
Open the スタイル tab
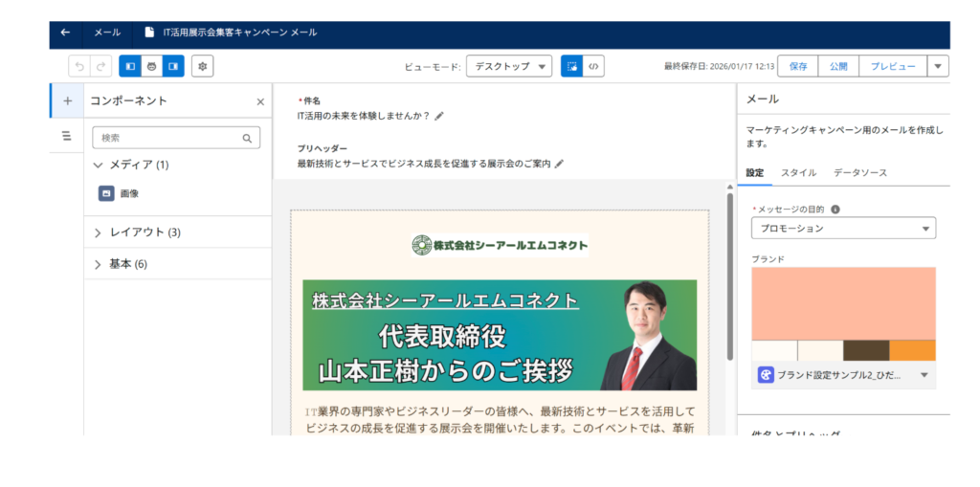799,173
